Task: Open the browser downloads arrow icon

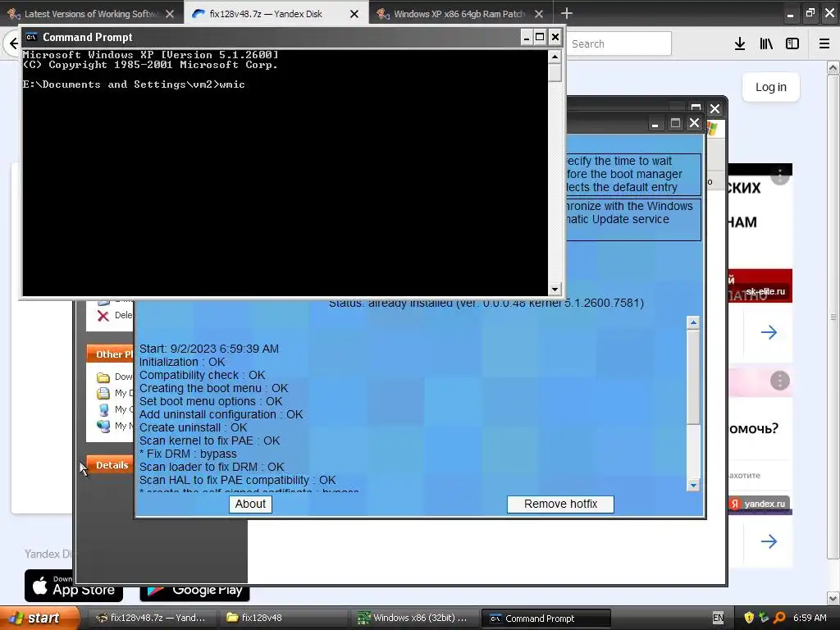Action: click(740, 44)
